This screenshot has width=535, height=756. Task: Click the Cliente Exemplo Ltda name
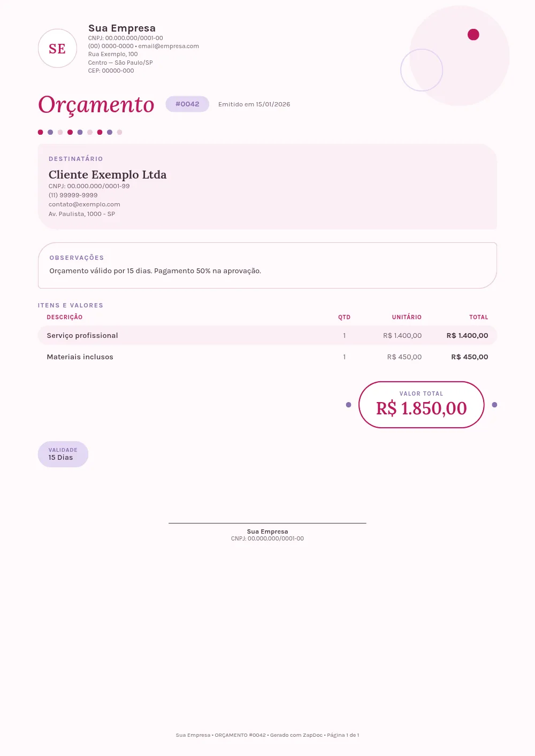108,175
